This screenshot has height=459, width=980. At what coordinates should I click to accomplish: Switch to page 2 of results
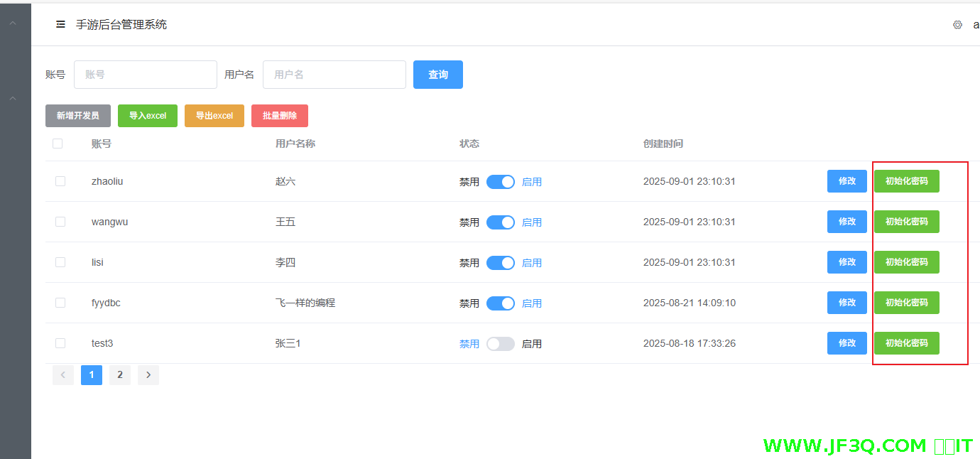[119, 375]
